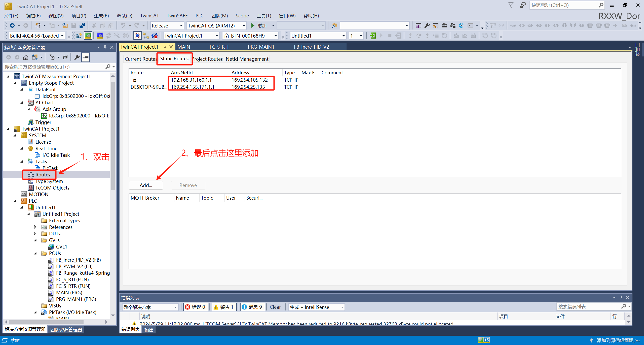Click Home icon in Solution Explorer

25,57
